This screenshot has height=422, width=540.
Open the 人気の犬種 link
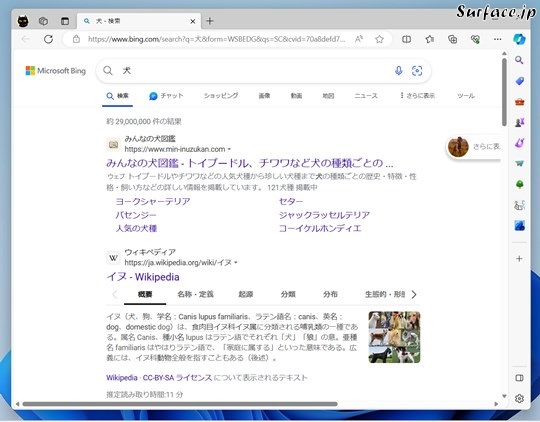[136, 228]
